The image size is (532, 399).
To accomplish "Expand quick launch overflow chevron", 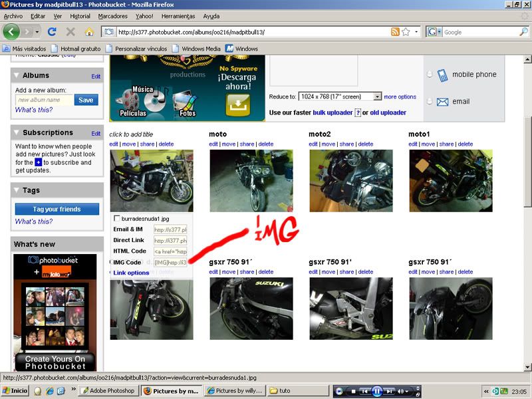I will coord(73,389).
